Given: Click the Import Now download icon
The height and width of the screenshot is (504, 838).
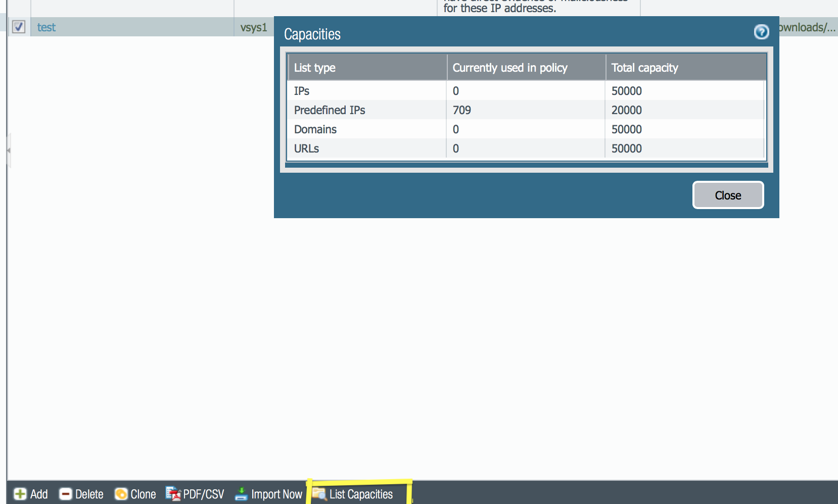Looking at the screenshot, I should click(x=241, y=494).
